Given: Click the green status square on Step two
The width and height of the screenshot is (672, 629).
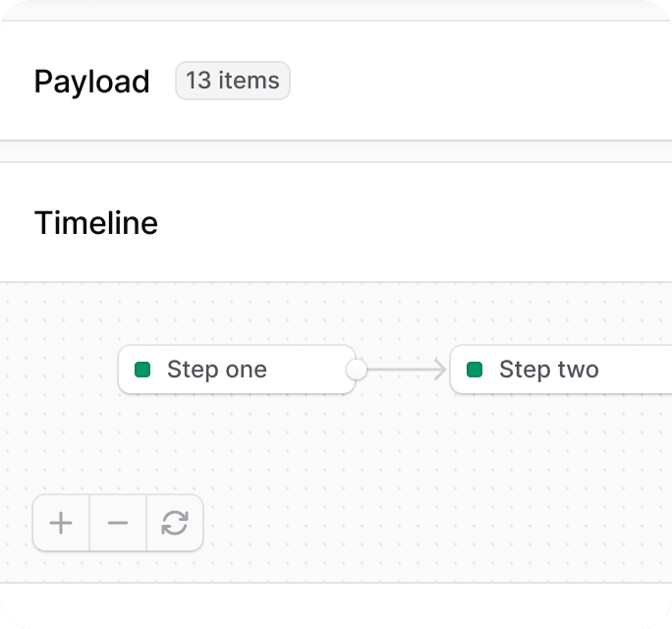Looking at the screenshot, I should click(x=475, y=370).
